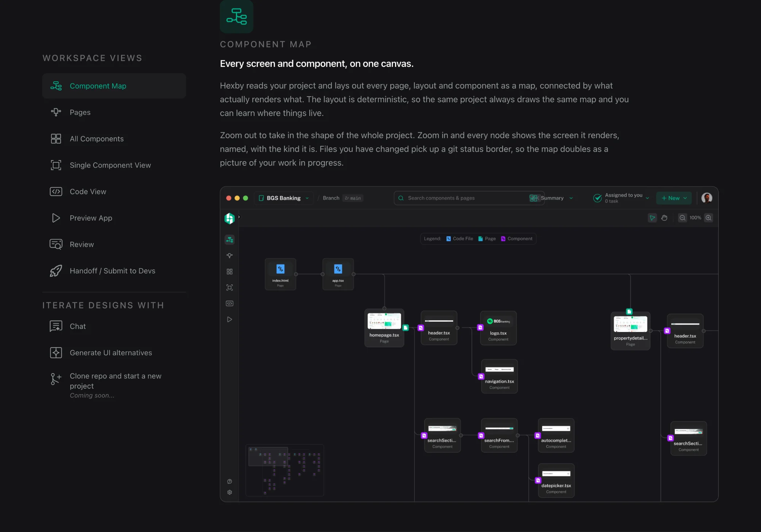This screenshot has height=532, width=761.
Task: Zoom in with the plus magnifier
Action: 708,218
